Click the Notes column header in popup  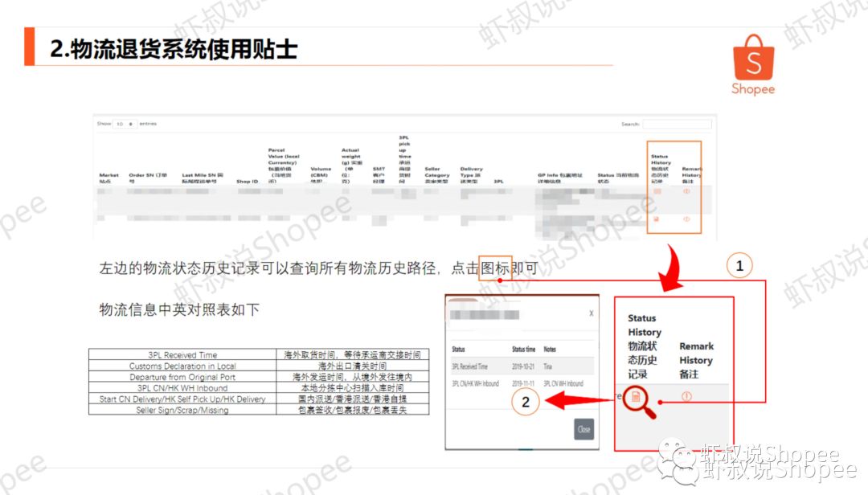coord(551,350)
